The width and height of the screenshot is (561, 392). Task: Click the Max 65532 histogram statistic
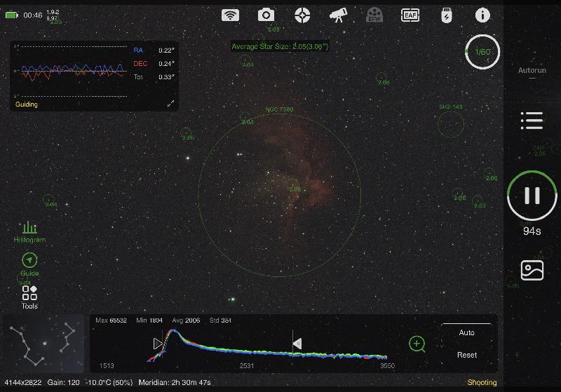tap(111, 320)
